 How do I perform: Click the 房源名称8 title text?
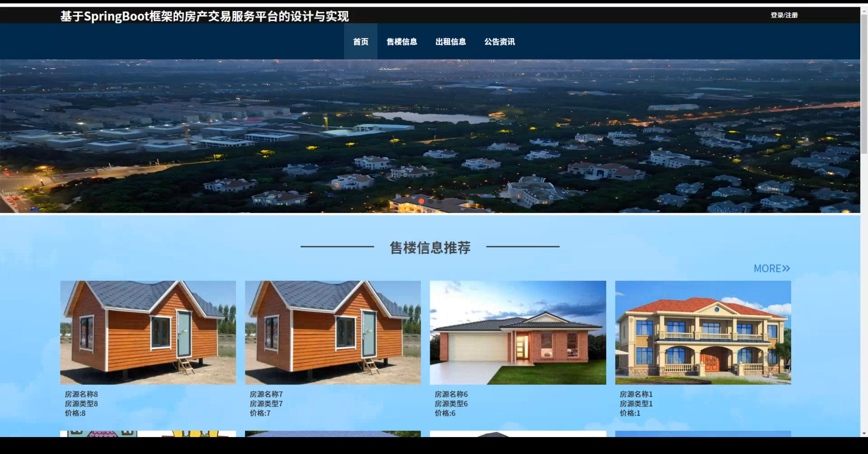click(x=81, y=394)
